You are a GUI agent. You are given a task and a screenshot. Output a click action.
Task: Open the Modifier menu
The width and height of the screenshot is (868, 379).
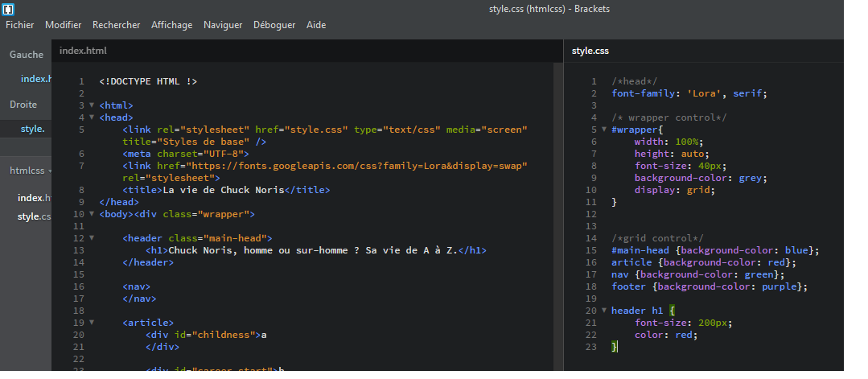coord(63,25)
